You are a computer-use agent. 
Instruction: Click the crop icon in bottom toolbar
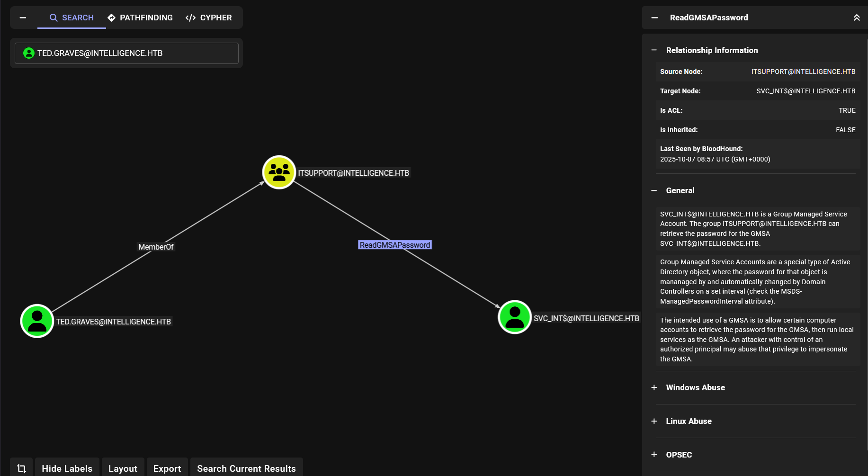[22, 468]
